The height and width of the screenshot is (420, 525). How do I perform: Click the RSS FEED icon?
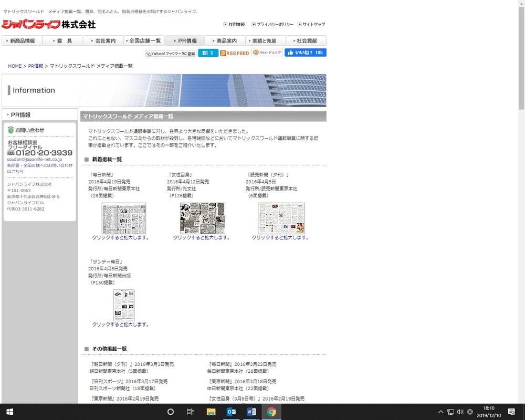pyautogui.click(x=234, y=52)
